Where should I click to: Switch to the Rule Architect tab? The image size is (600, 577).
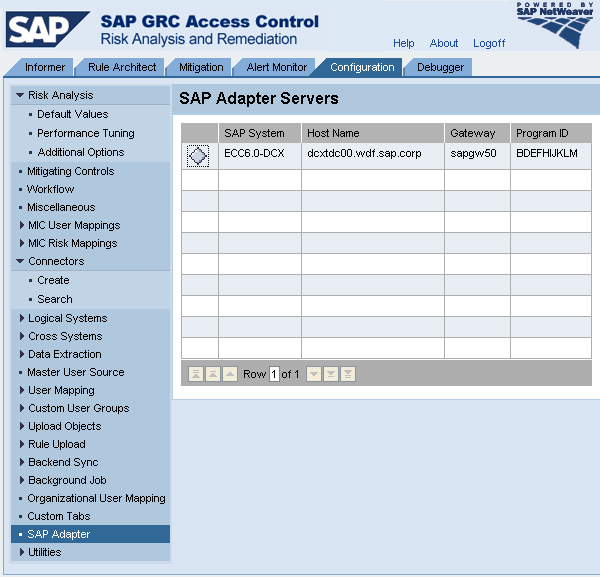pos(122,67)
